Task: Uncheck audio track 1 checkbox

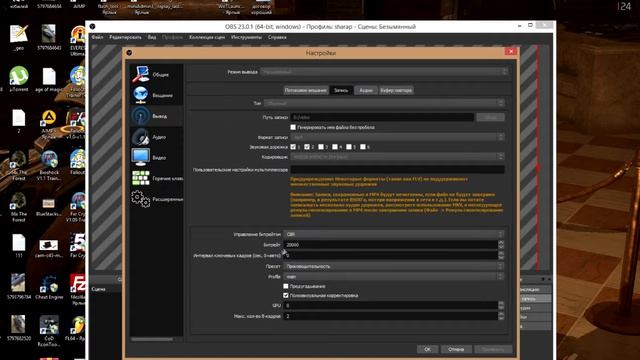Action: [293, 147]
